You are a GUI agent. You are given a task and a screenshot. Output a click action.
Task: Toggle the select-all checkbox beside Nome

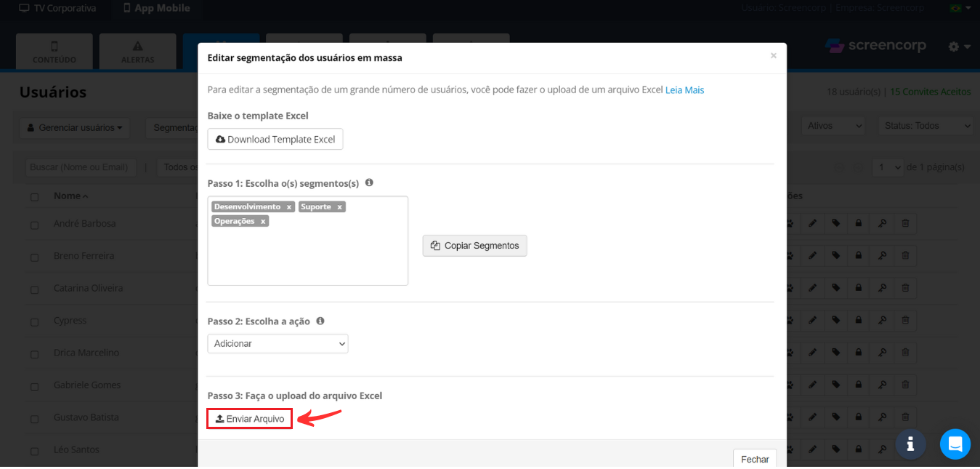pos(34,197)
